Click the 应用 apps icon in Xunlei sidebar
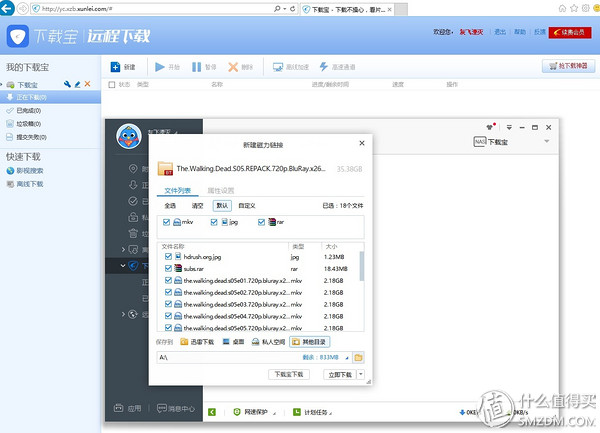The height and width of the screenshot is (433, 600). (118, 408)
